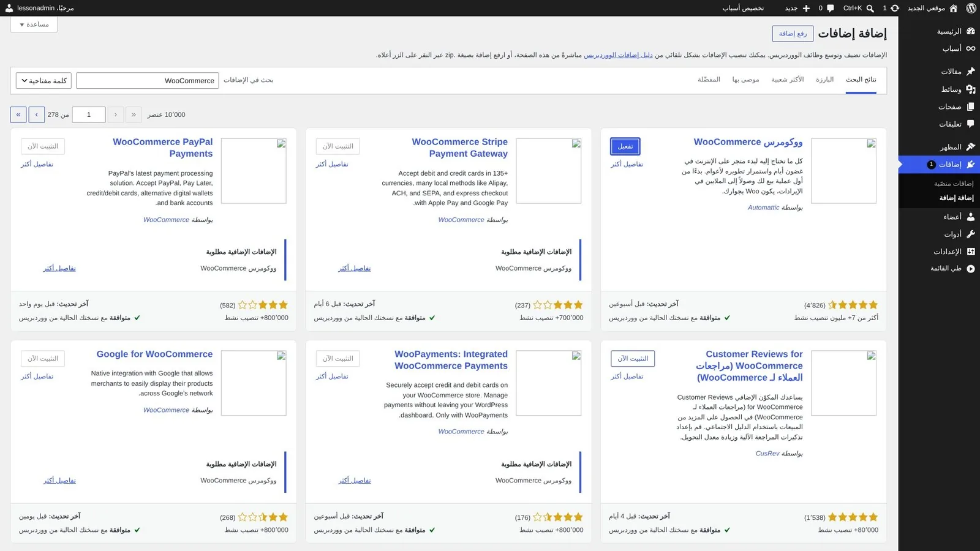Click the current page number field

(x=89, y=114)
